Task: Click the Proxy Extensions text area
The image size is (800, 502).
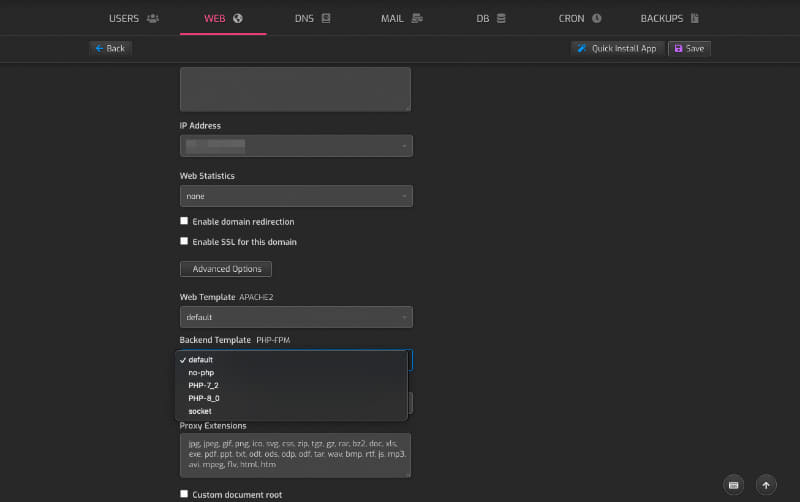Action: point(295,456)
